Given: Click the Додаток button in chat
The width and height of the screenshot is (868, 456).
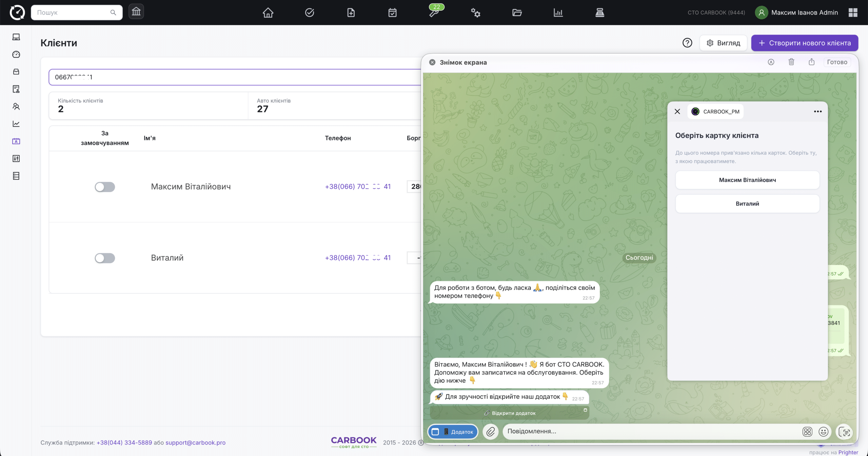Looking at the screenshot, I should 453,432.
